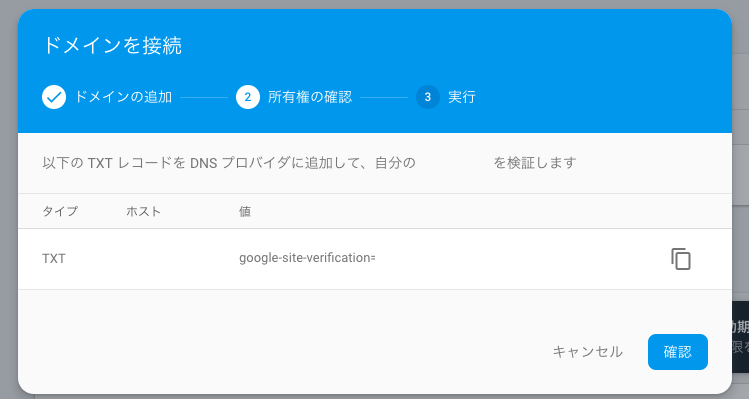Click the 確認 button

point(677,352)
